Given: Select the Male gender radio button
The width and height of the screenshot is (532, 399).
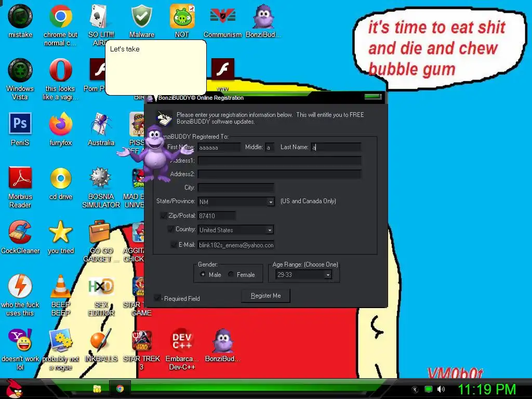Looking at the screenshot, I should tap(203, 274).
